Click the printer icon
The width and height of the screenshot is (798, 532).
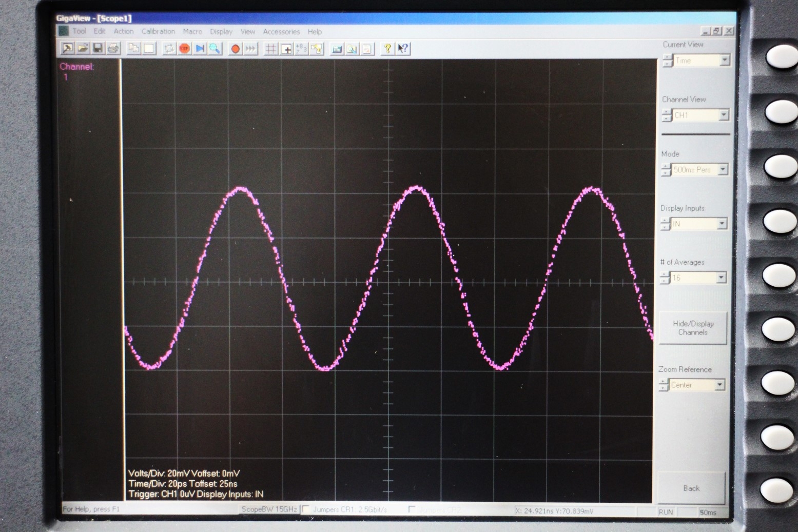(x=113, y=49)
